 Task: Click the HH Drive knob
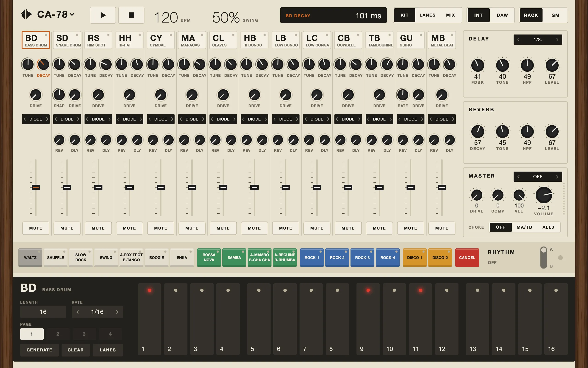click(x=129, y=95)
